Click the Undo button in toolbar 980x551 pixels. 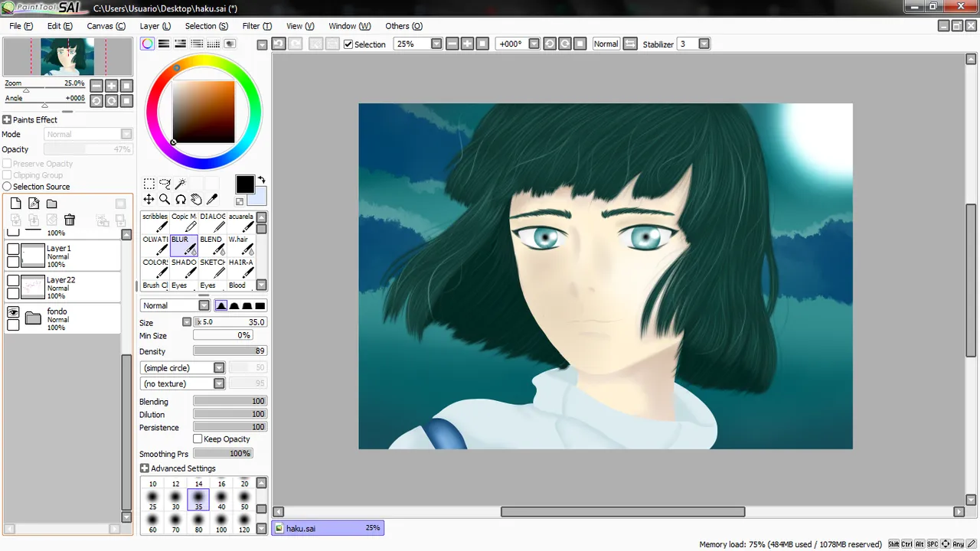point(279,44)
